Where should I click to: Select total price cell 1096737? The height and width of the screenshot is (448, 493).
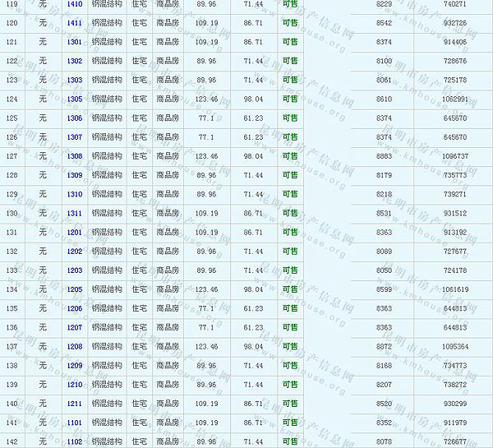[454, 156]
